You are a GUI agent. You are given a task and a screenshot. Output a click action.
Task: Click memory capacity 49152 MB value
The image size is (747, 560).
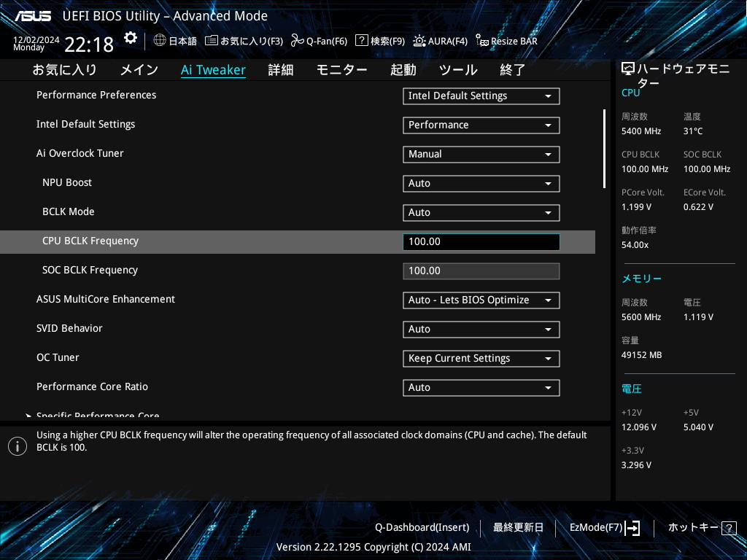click(x=642, y=355)
